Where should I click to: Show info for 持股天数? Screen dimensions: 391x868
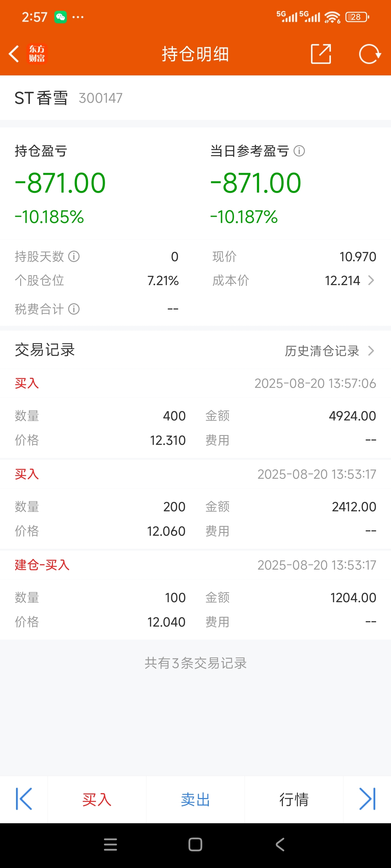tap(74, 256)
